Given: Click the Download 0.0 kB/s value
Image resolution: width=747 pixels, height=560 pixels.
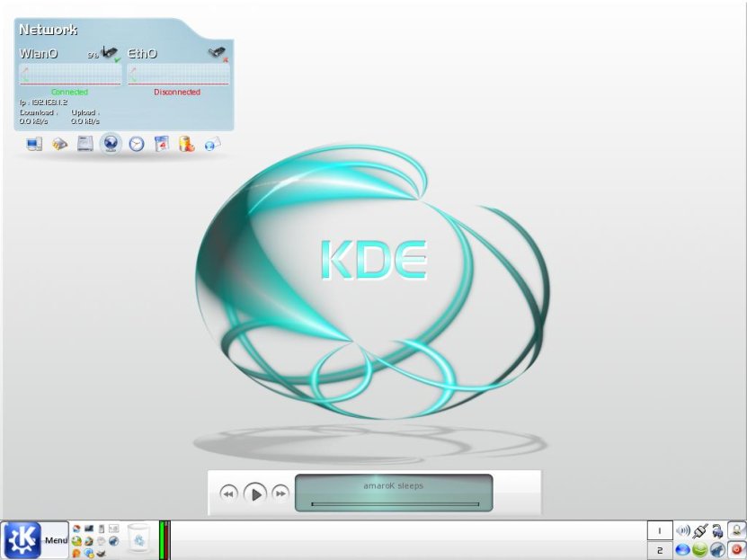Looking at the screenshot, I should click(x=33, y=121).
